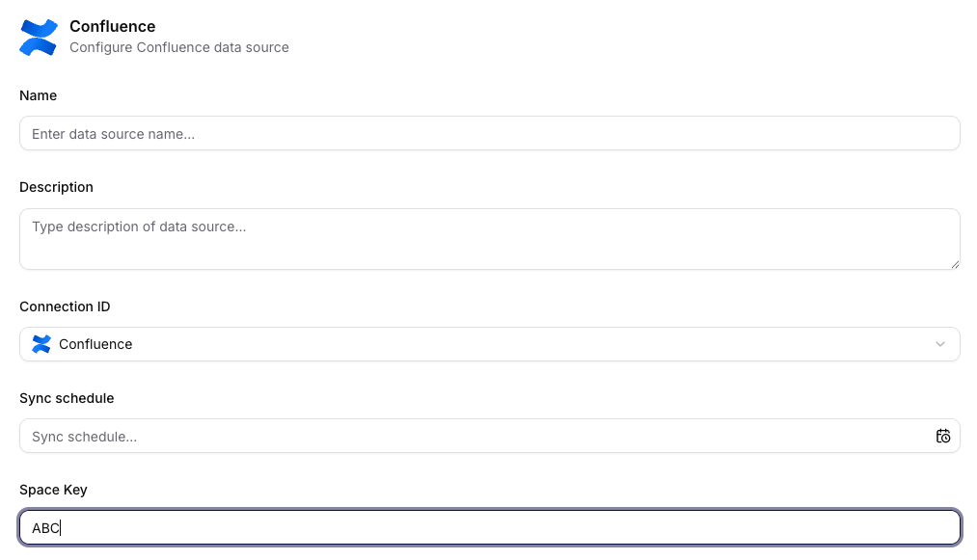The image size is (977, 560).
Task: Open the sync schedule date-time picker icon
Action: [943, 436]
